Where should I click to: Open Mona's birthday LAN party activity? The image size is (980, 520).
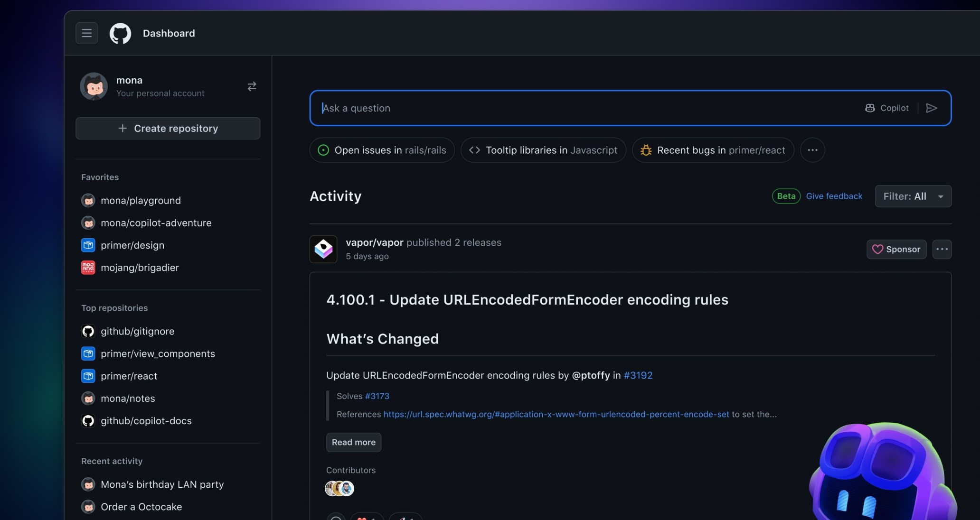pyautogui.click(x=162, y=484)
